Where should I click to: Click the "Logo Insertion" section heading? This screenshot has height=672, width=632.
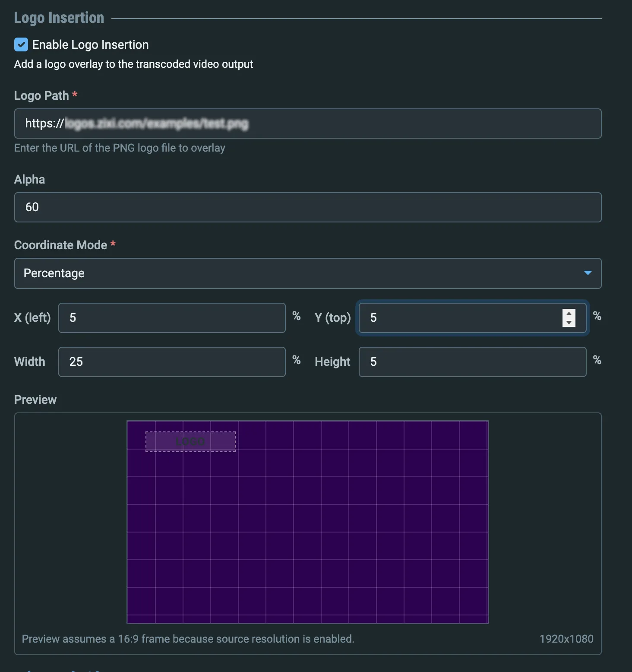[x=59, y=18]
